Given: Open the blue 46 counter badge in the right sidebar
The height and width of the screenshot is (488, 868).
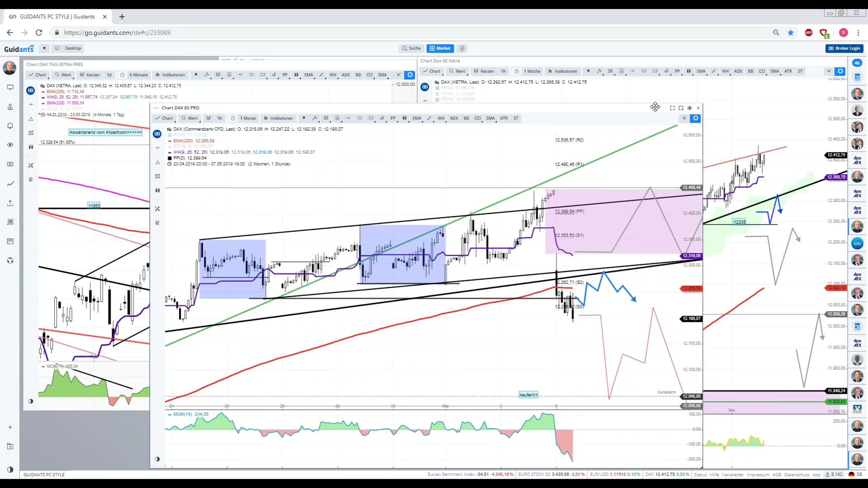Looking at the screenshot, I should click(857, 63).
